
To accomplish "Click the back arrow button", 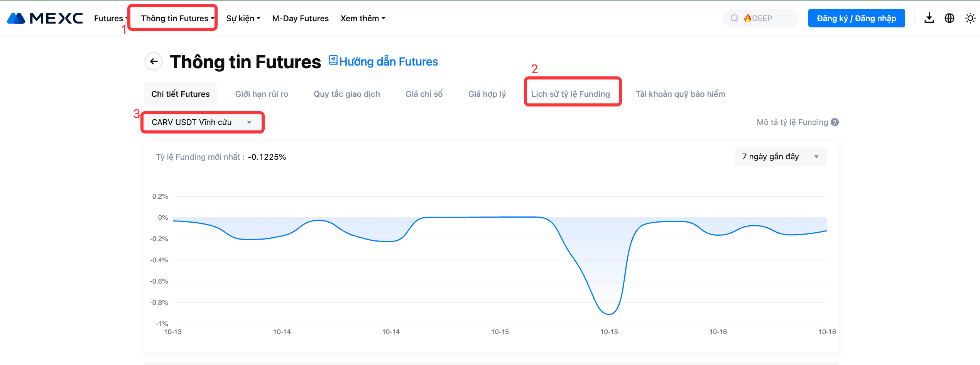I will [x=154, y=61].
